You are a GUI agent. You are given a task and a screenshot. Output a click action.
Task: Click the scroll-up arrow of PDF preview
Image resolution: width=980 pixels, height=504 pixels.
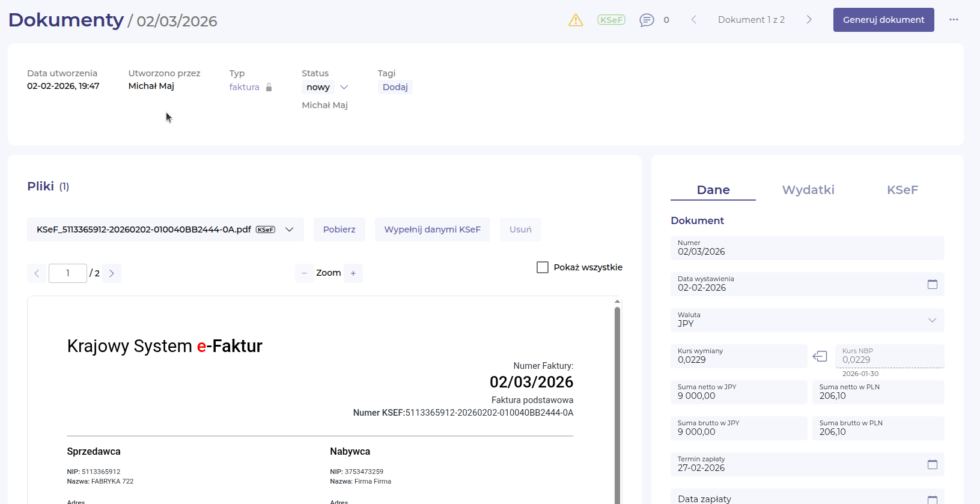617,302
